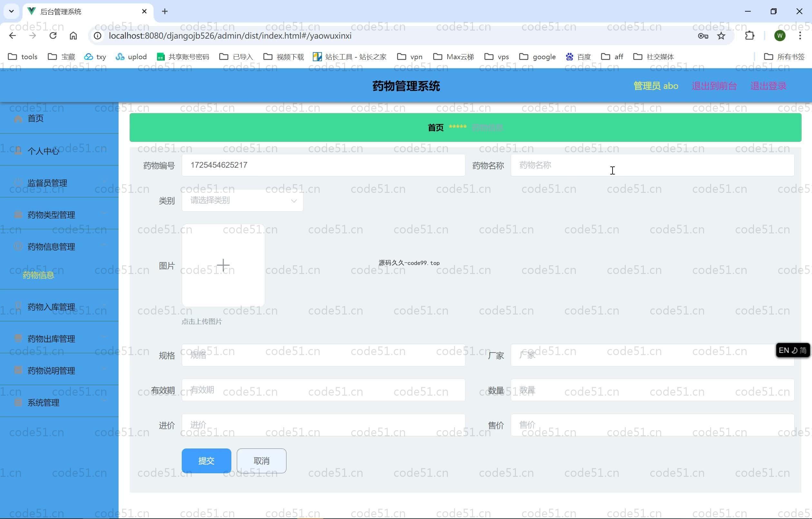Image resolution: width=812 pixels, height=519 pixels.
Task: Open the extensions puzzle icon
Action: coord(749,36)
